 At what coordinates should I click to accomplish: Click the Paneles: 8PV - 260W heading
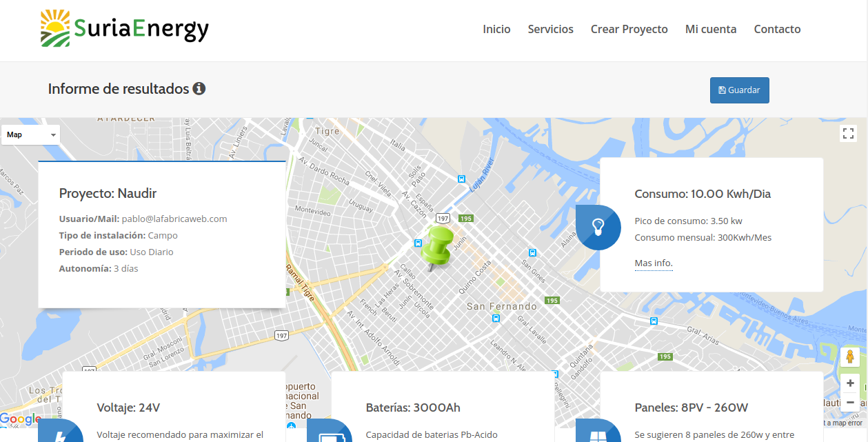[692, 408]
